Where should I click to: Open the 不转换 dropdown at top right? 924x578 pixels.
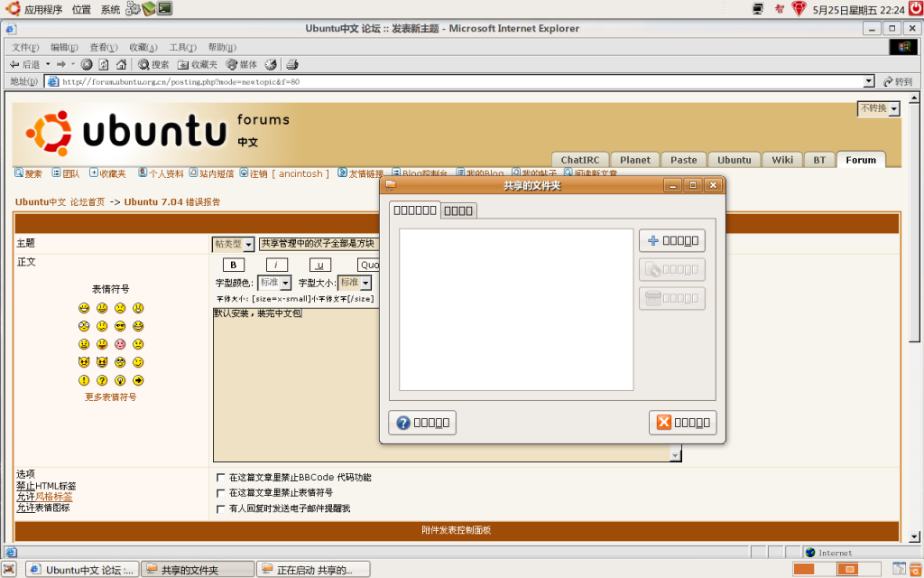pyautogui.click(x=879, y=108)
